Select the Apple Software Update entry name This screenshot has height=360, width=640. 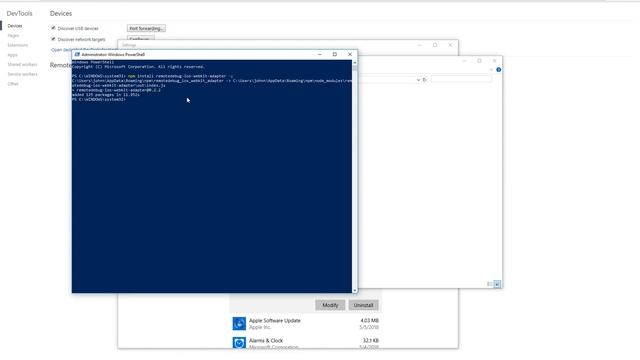(x=275, y=320)
